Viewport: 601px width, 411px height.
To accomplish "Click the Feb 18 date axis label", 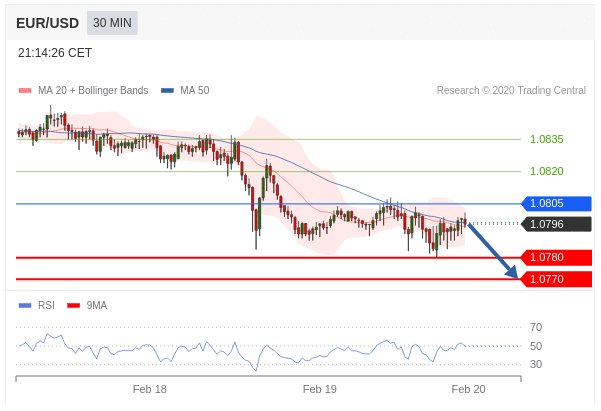I will point(149,390).
